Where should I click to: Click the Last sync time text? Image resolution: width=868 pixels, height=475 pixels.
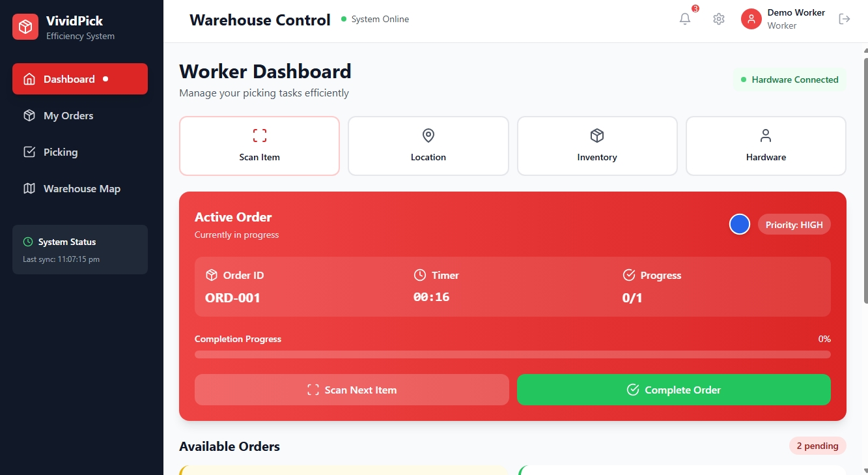click(x=61, y=259)
